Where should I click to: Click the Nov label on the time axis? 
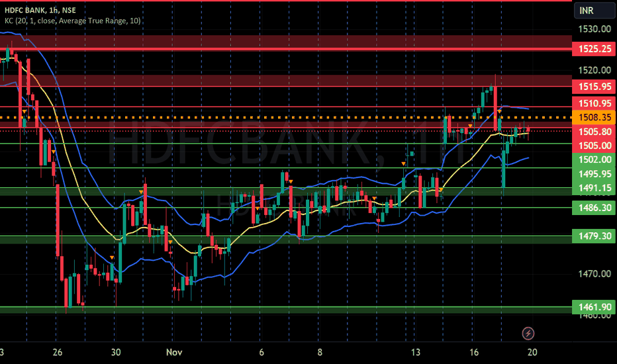(174, 352)
